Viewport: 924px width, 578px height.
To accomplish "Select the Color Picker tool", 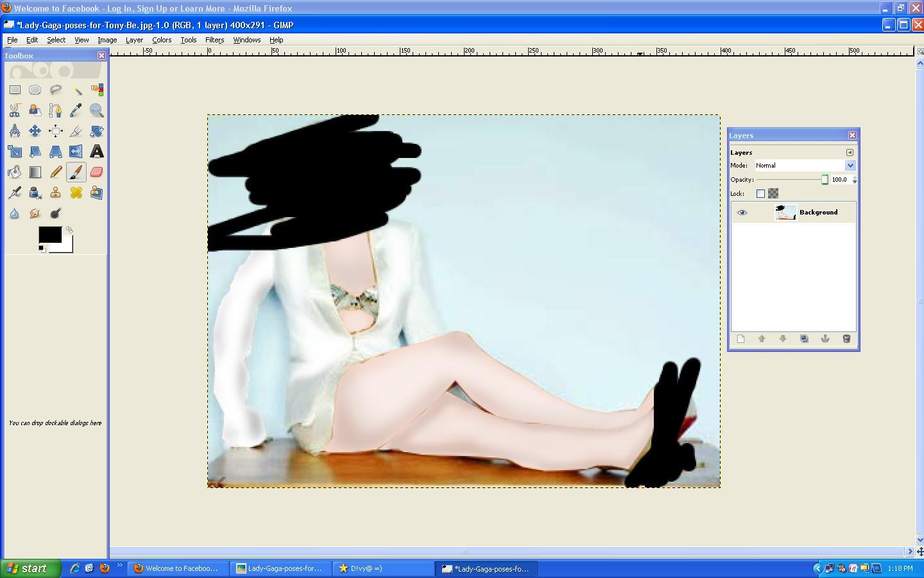I will coord(76,110).
